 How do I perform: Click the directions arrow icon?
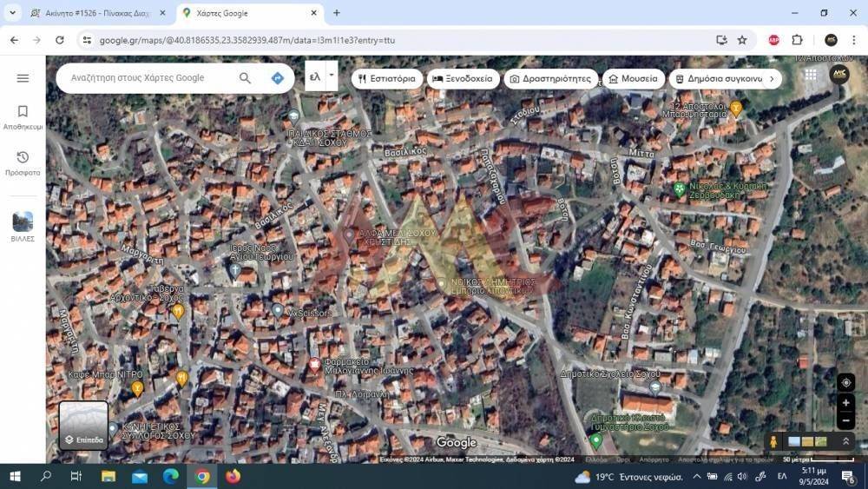278,78
